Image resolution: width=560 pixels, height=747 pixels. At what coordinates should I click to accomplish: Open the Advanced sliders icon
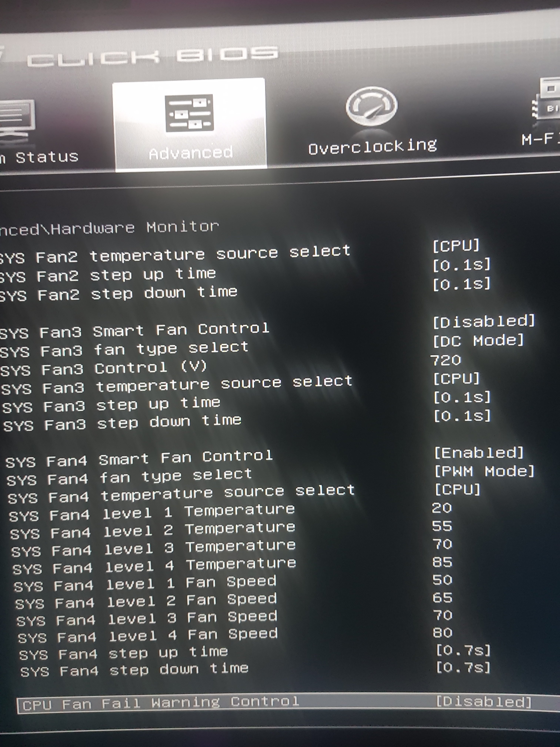pyautogui.click(x=189, y=113)
